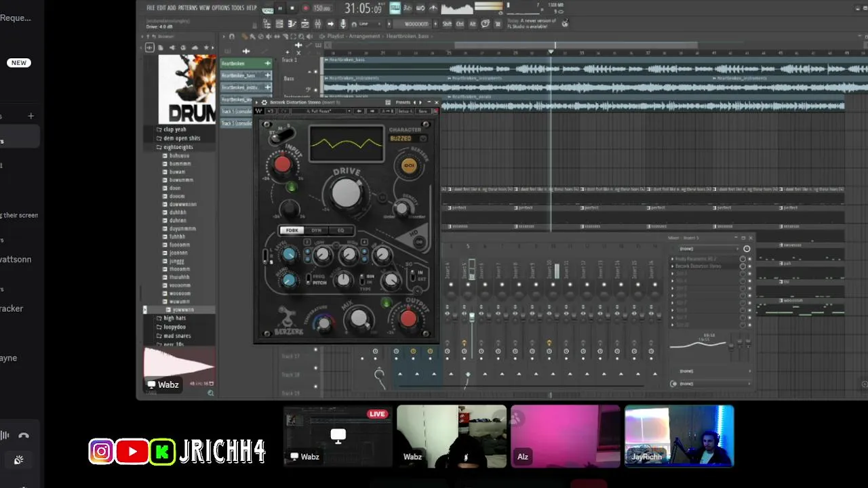
Task: Toggle the BIN/IN type switch
Action: pos(362,279)
